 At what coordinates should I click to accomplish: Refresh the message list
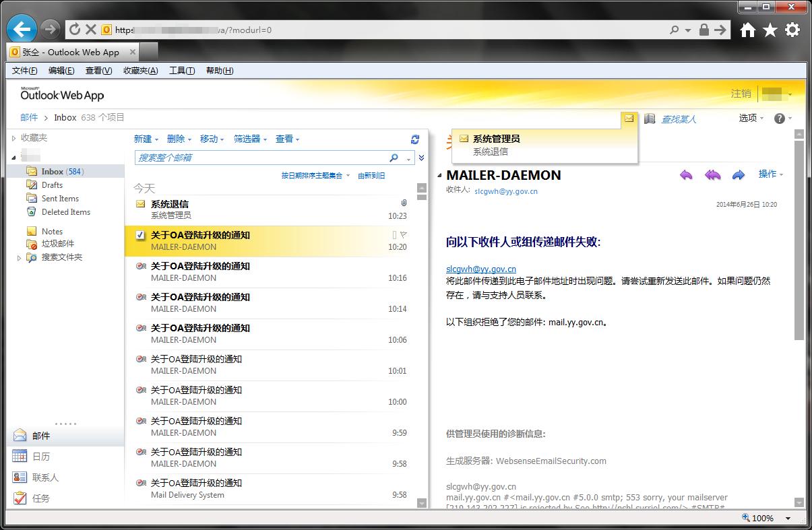415,139
